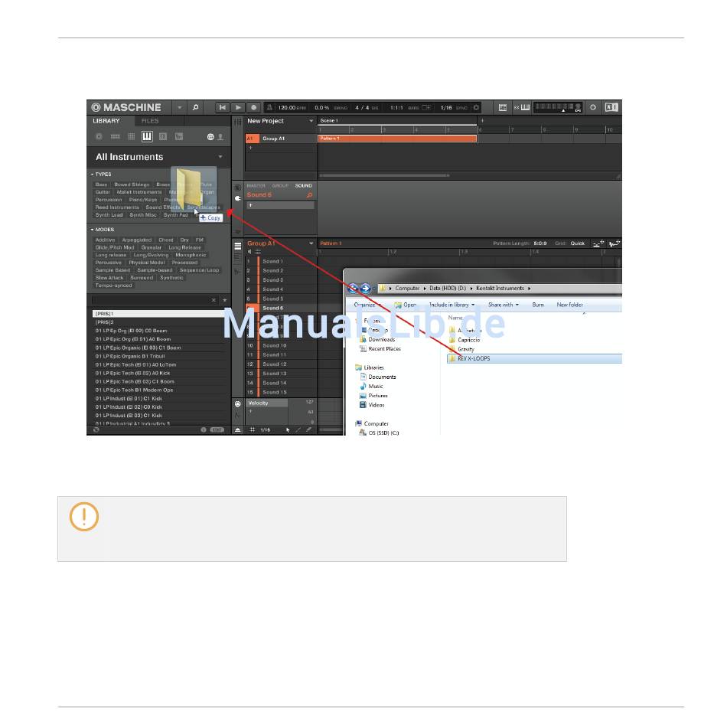
Task: Select Sound 1 in the sound list
Action: pyautogui.click(x=280, y=261)
